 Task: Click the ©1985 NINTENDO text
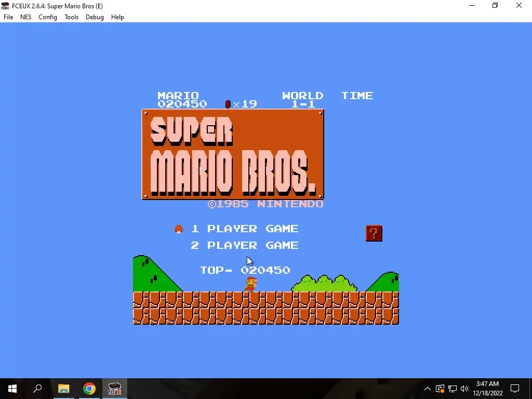[x=265, y=204]
